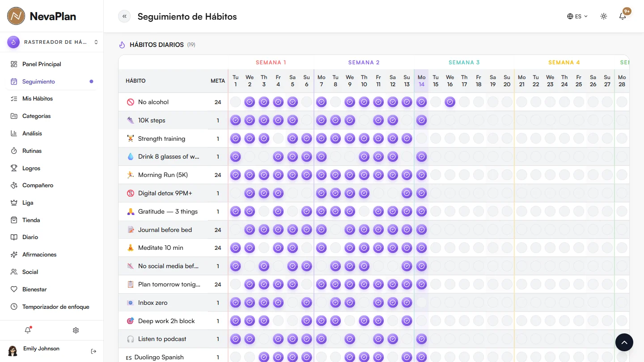Click the Plan tomorrow tonight clipboard icon

131,284
